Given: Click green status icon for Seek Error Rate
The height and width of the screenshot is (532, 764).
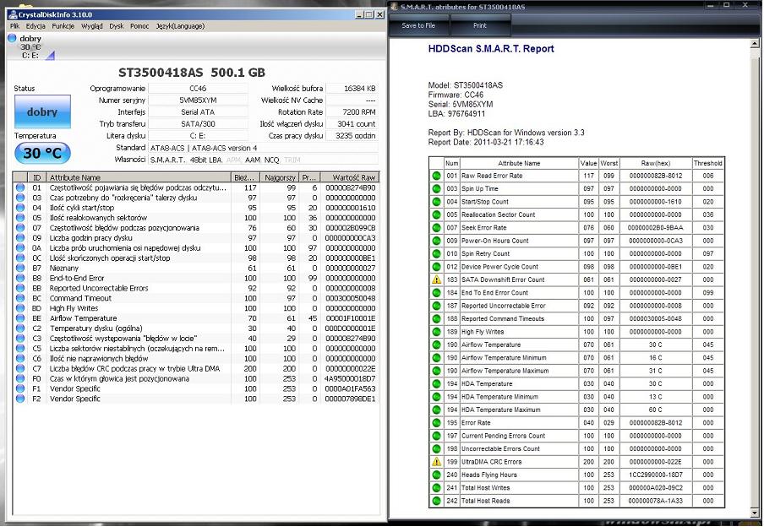Looking at the screenshot, I should [437, 227].
